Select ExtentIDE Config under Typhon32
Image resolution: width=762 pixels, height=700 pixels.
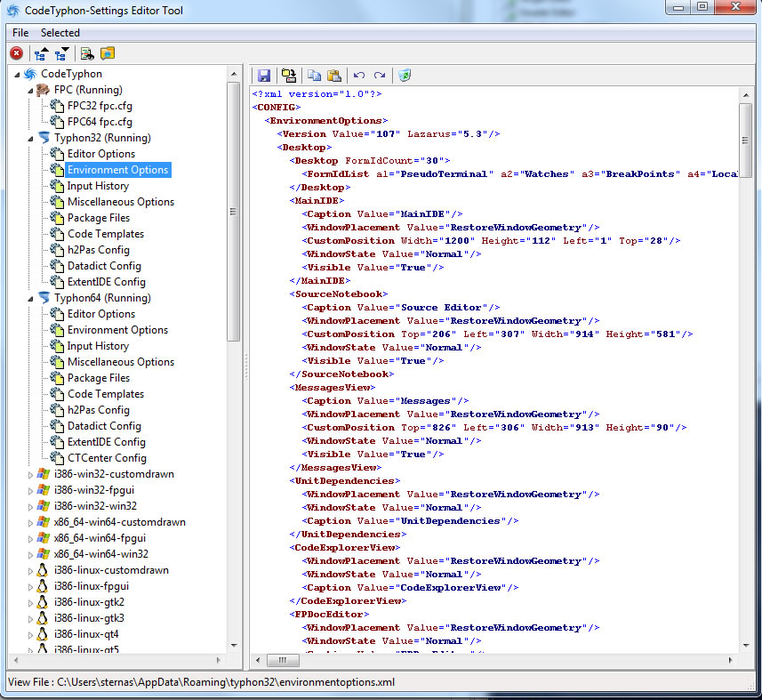[x=107, y=282]
